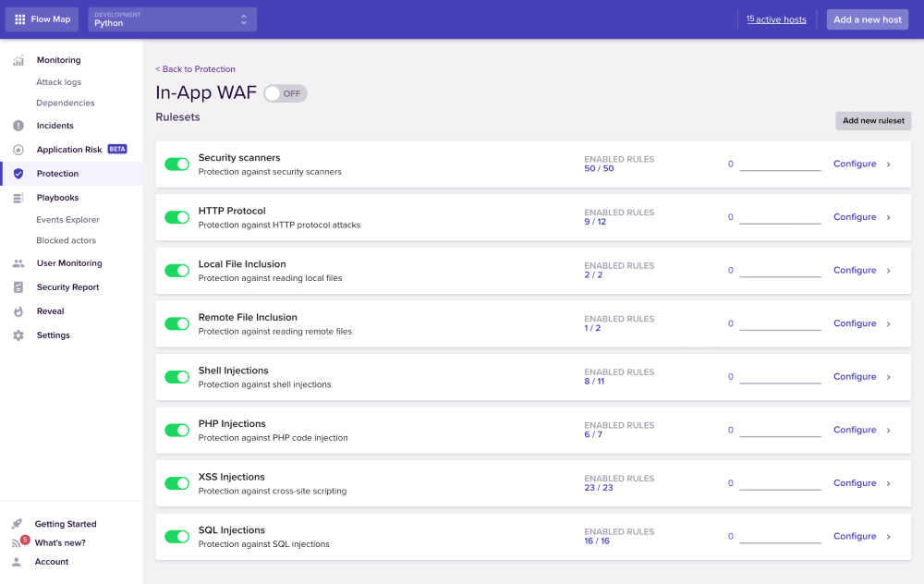Click the chevron on Shell Injections row

coord(889,377)
